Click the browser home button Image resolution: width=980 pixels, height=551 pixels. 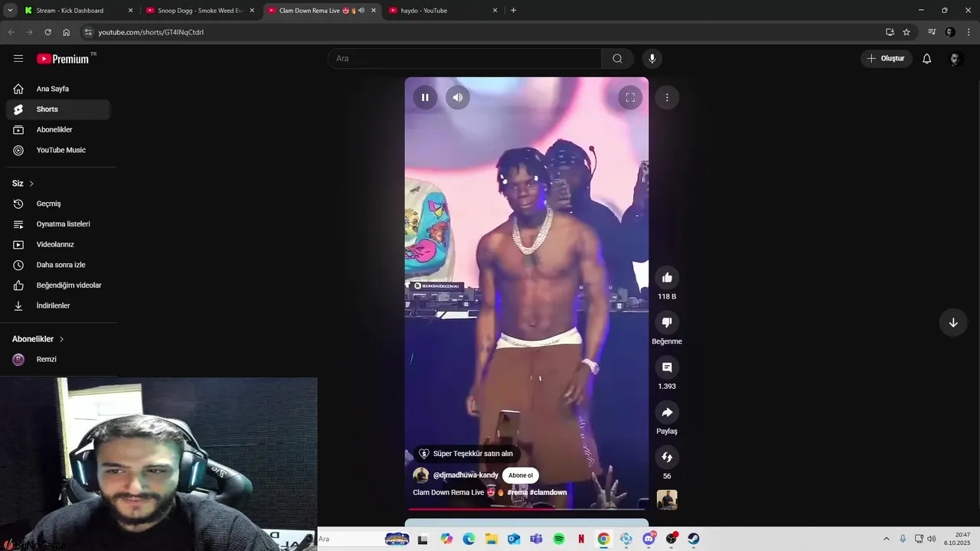tap(66, 32)
